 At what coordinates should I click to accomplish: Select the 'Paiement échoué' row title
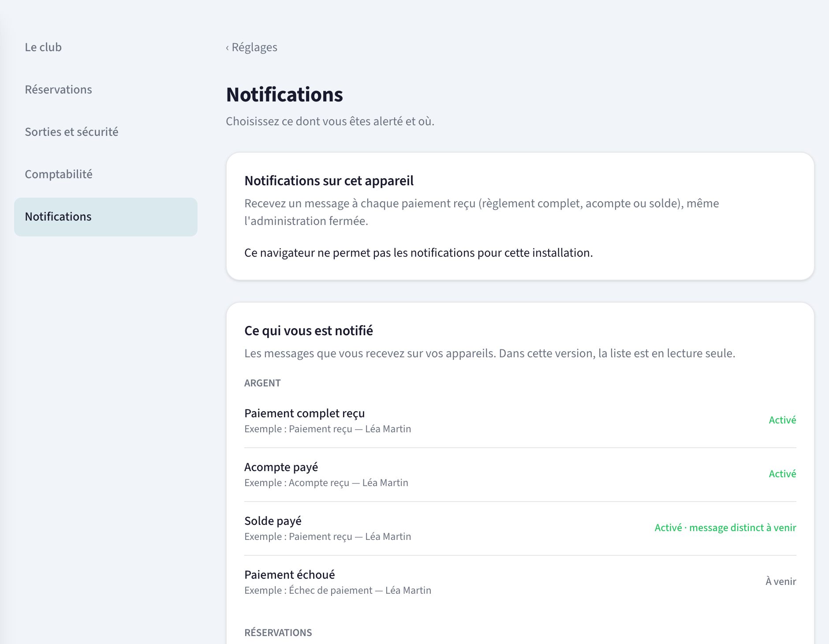point(290,575)
